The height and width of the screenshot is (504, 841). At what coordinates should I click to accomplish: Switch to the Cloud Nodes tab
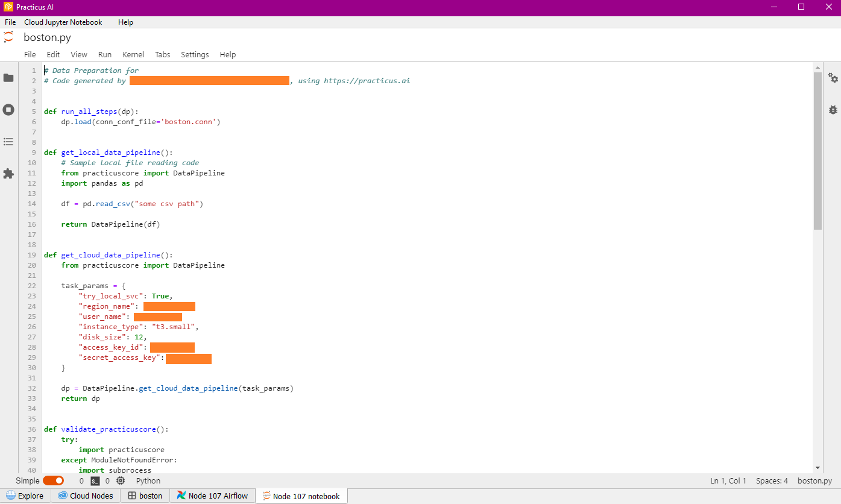pos(86,496)
